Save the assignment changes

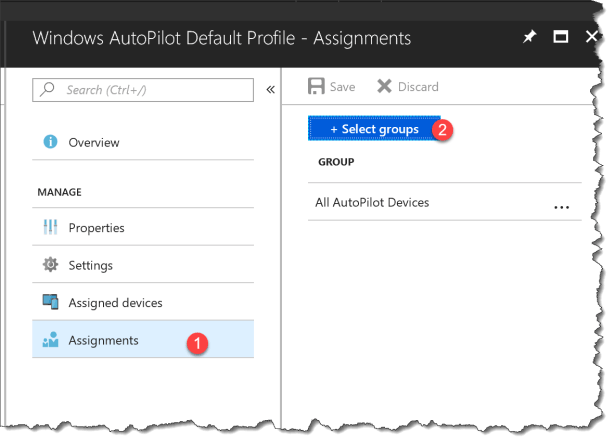point(332,87)
